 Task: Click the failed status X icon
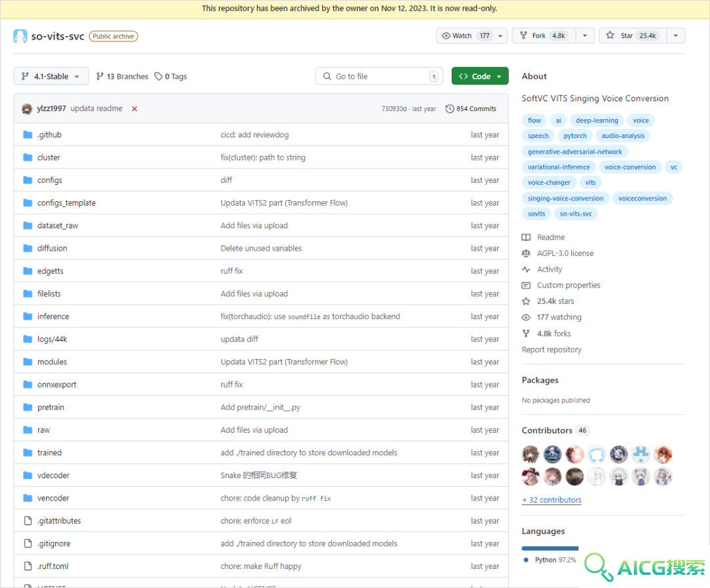[x=135, y=109]
